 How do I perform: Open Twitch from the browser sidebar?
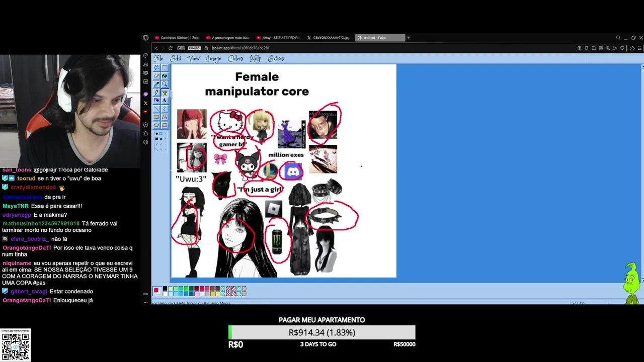(145, 95)
